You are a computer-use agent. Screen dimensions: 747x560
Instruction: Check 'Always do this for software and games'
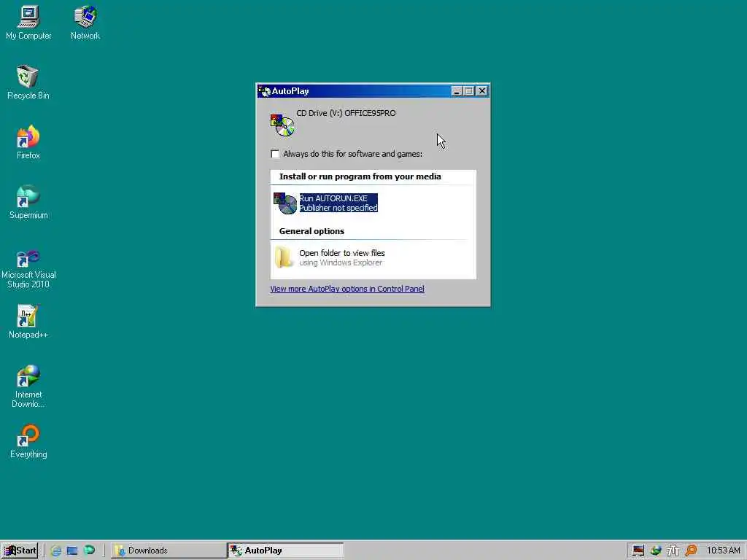275,154
